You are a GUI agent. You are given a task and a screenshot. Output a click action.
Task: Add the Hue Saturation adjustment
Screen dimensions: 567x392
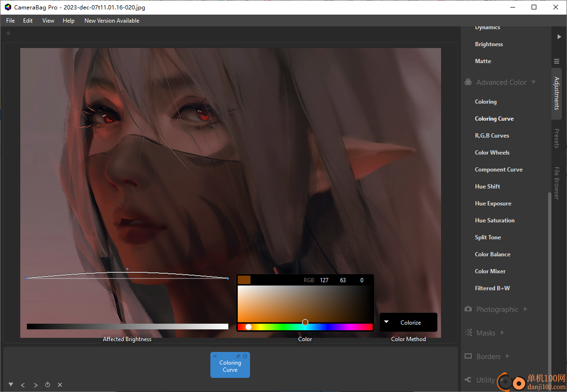(x=494, y=220)
